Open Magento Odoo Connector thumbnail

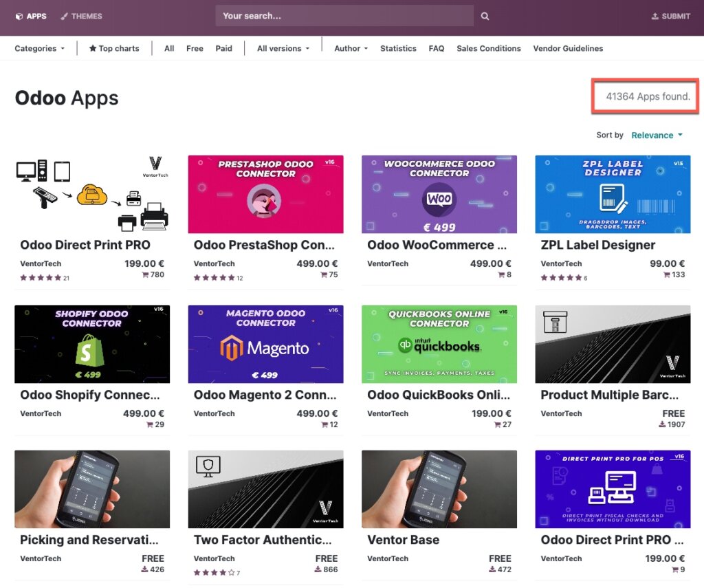point(266,344)
